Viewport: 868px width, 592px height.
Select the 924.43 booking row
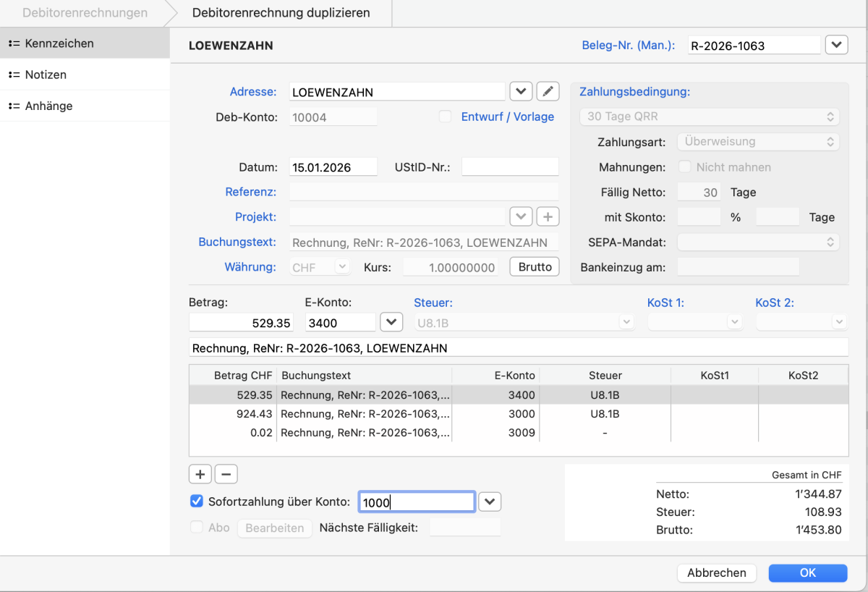click(x=434, y=414)
